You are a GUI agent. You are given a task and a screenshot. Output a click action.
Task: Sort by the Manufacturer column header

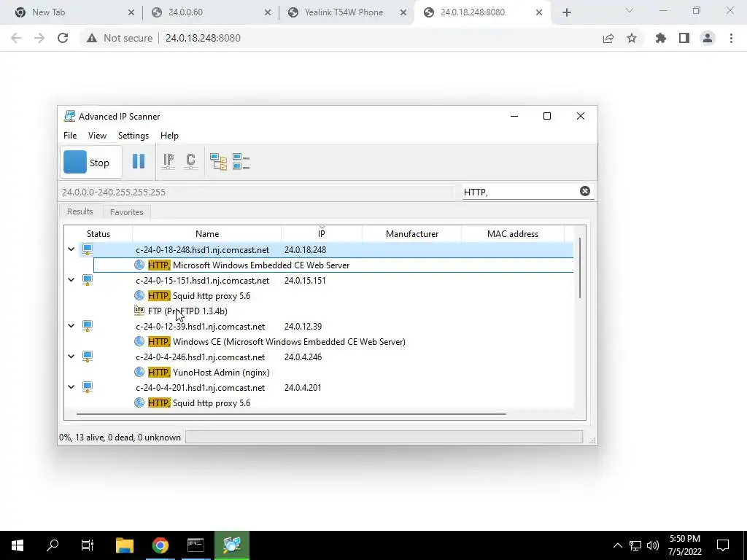click(x=412, y=234)
